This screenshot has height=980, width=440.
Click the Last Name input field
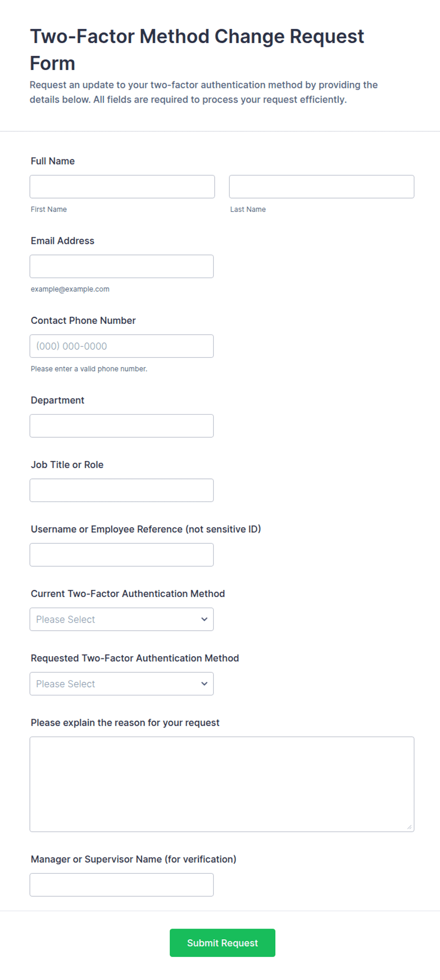(x=322, y=187)
